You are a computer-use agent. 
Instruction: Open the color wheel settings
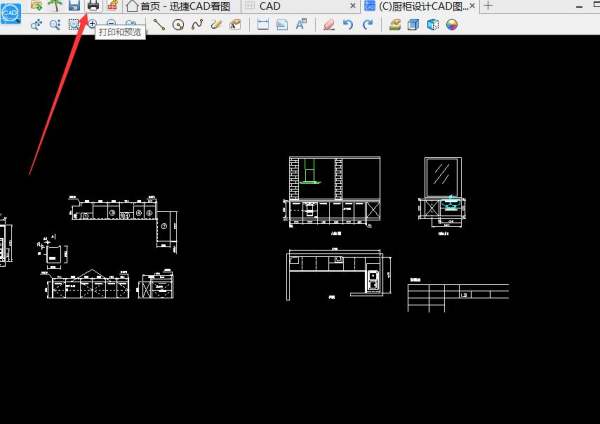point(452,25)
